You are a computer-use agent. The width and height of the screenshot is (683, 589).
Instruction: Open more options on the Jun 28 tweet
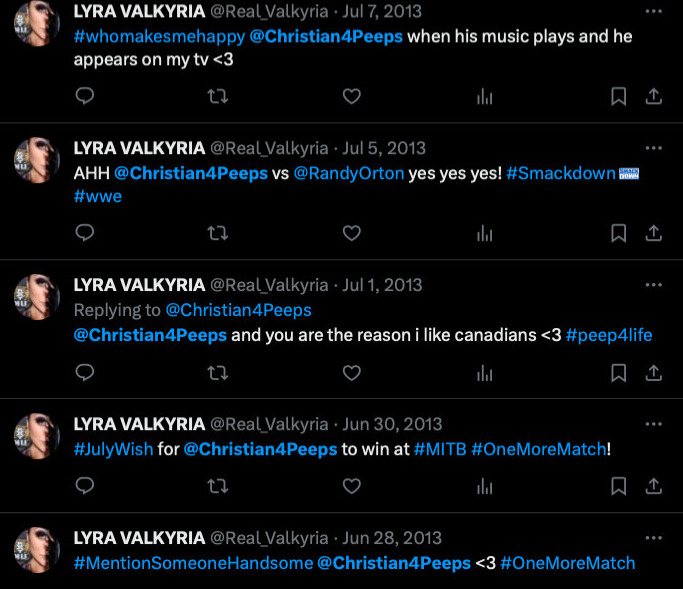(653, 538)
